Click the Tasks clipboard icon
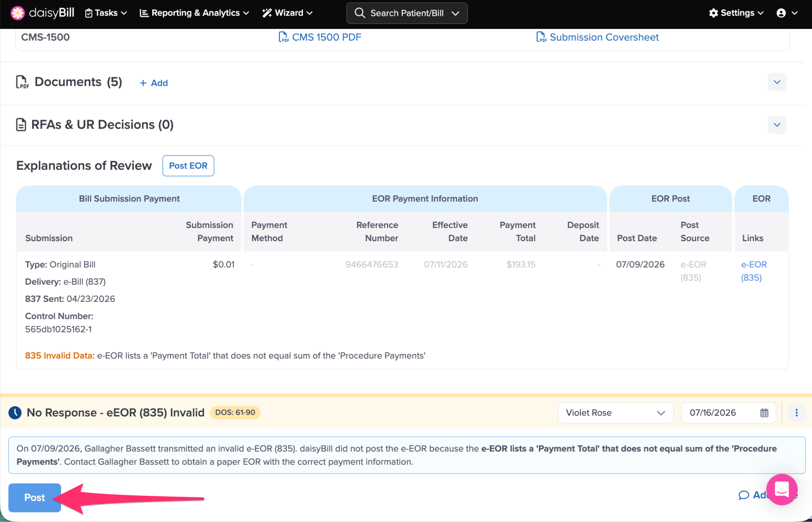Viewport: 812px width, 522px height. coord(89,13)
